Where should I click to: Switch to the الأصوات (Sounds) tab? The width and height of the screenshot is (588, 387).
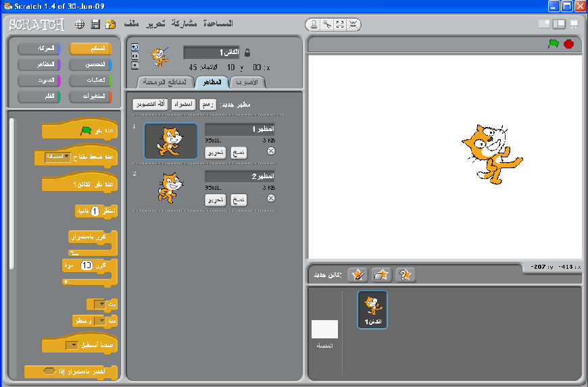click(x=247, y=82)
